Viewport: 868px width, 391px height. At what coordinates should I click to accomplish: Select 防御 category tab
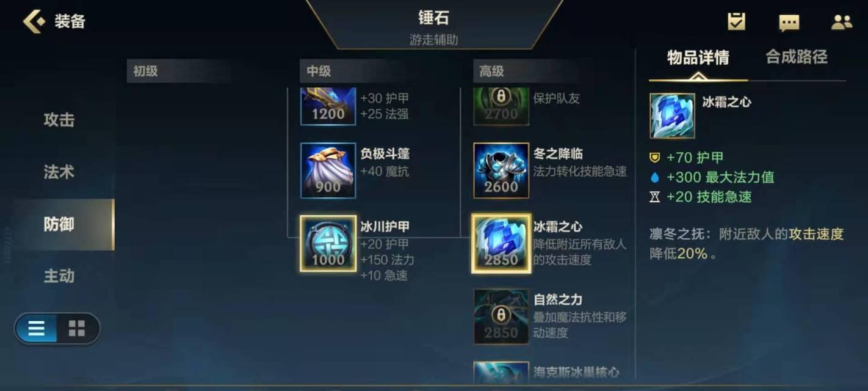click(64, 224)
